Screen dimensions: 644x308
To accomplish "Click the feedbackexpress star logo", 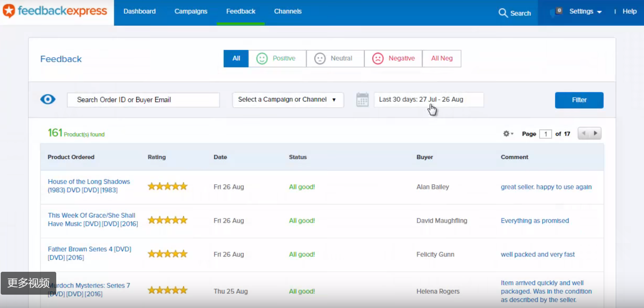I will click(x=9, y=11).
